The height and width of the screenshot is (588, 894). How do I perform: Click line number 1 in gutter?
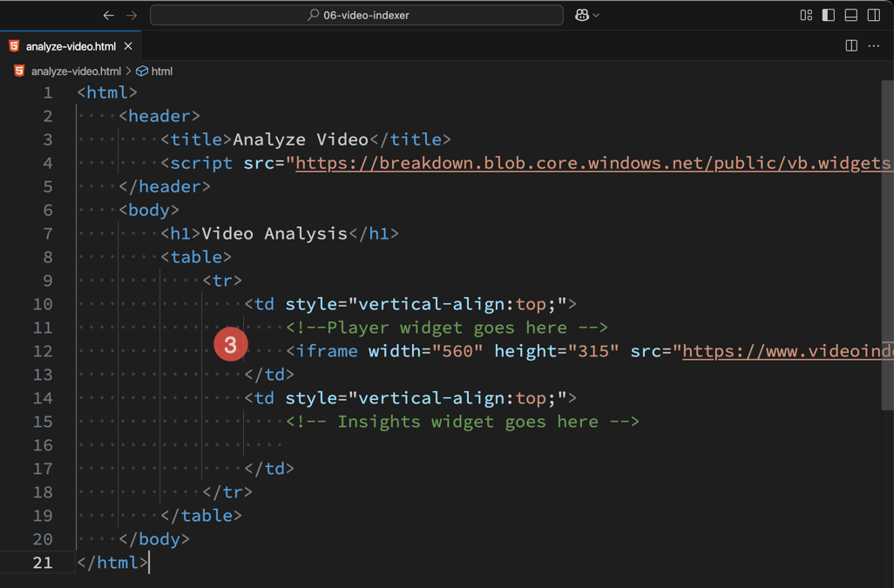tap(48, 93)
